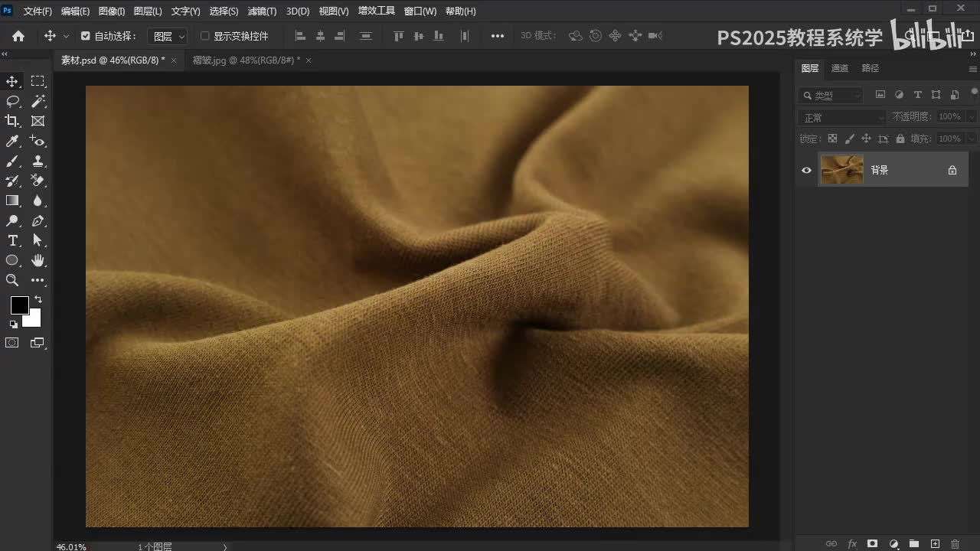Expand the 不透明度 opacity dropdown

point(972,117)
